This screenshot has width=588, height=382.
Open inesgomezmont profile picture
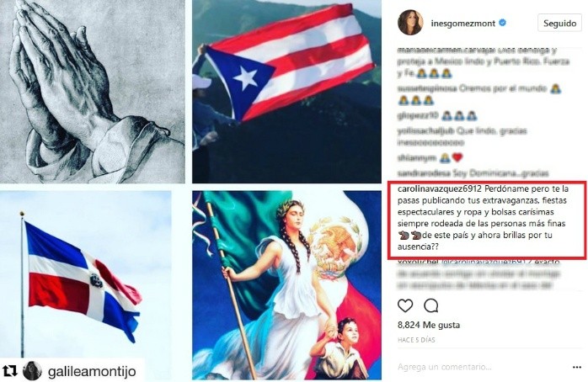coord(410,23)
